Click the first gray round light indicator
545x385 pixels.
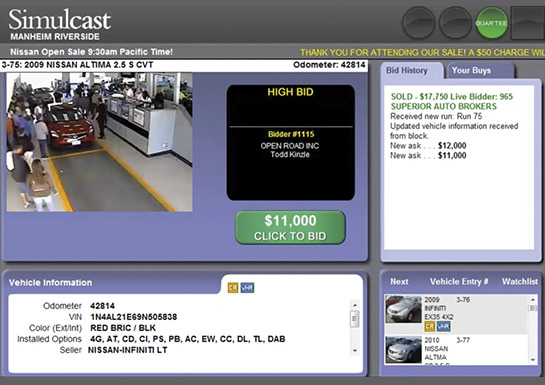419,23
